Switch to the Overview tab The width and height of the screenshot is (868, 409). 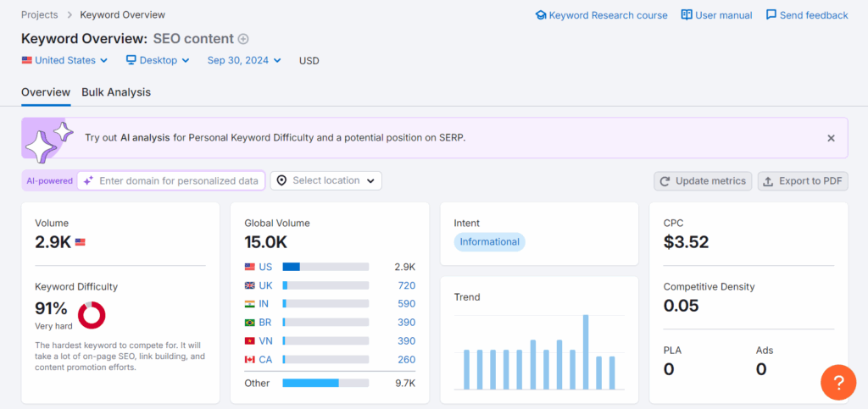coord(46,92)
